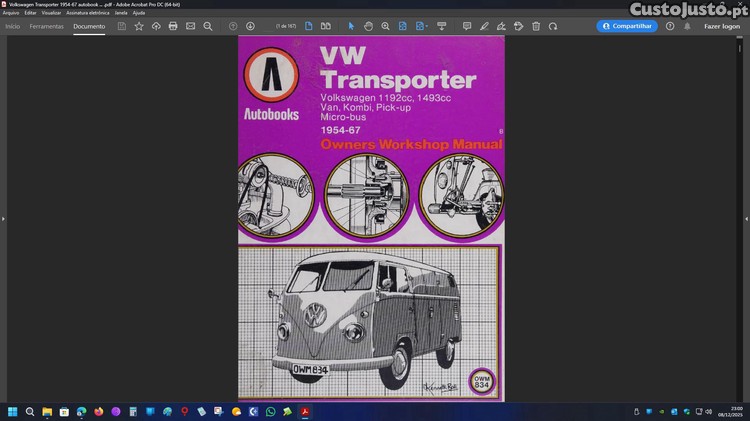
Task: Switch to the Ferramentas tab
Action: 47,26
